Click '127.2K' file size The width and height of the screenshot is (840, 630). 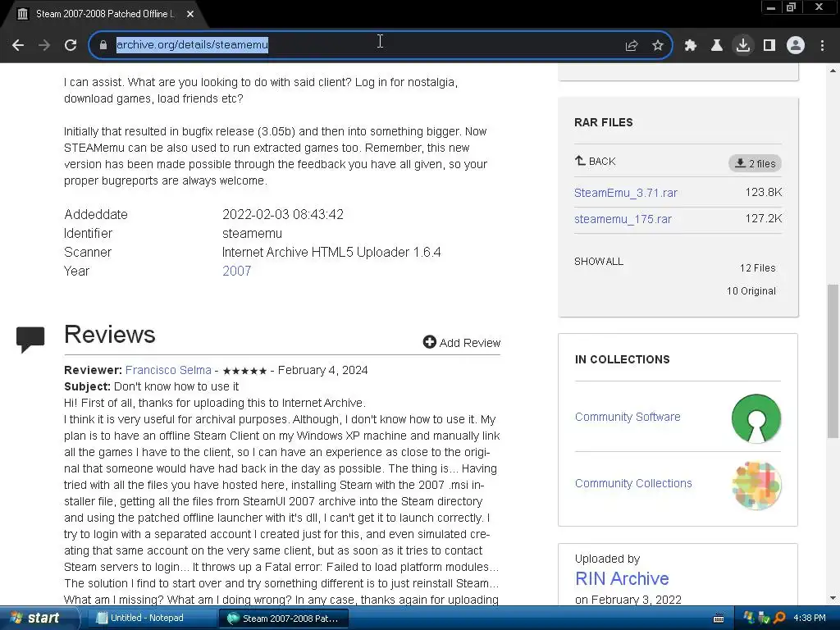pyautogui.click(x=764, y=218)
